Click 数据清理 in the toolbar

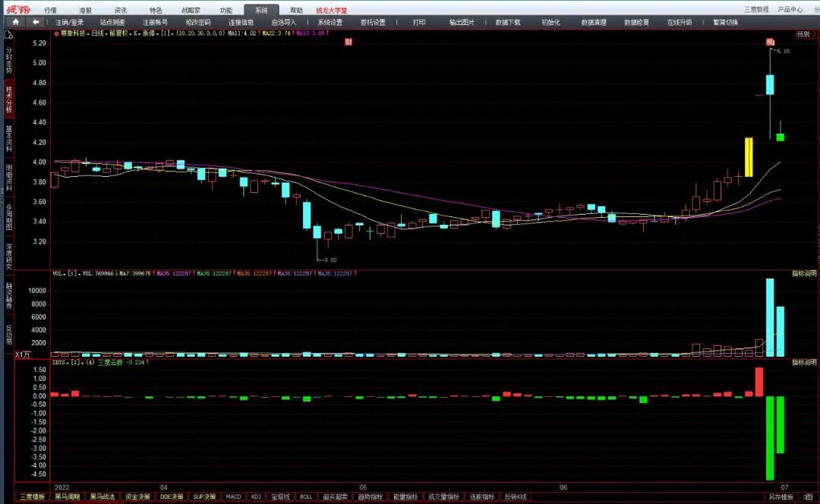point(594,23)
